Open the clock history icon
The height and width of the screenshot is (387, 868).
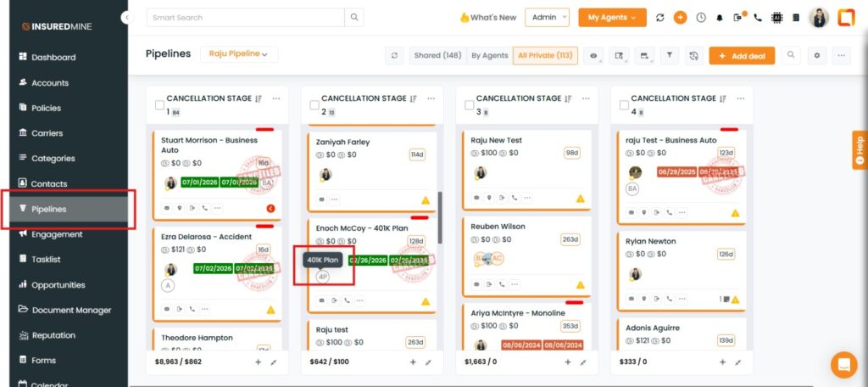701,18
